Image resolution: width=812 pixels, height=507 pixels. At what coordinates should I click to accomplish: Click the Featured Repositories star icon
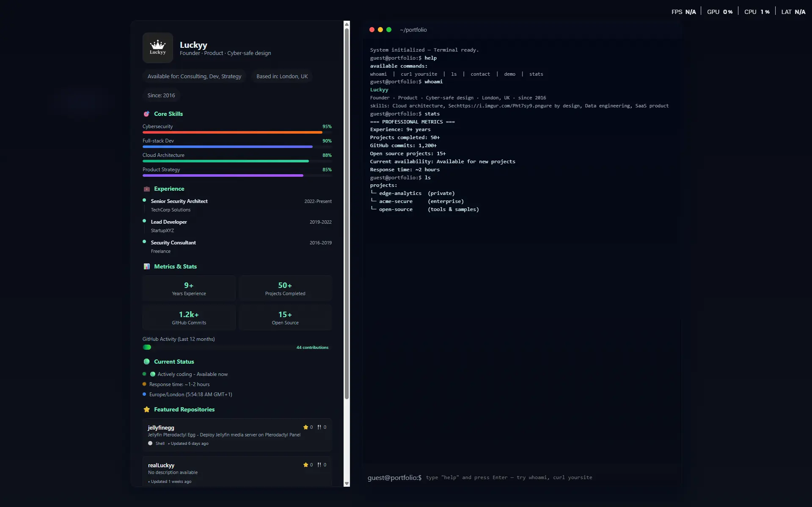tap(146, 409)
